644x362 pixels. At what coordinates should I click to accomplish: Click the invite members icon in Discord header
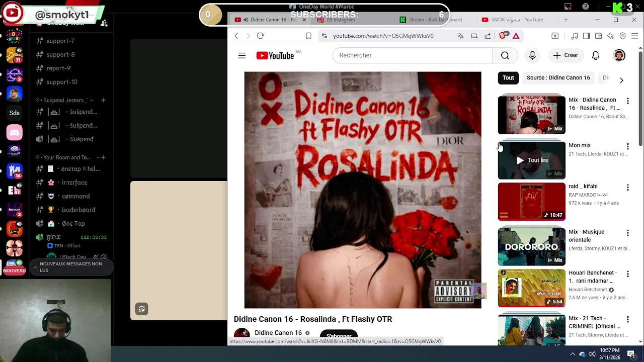[104, 23]
